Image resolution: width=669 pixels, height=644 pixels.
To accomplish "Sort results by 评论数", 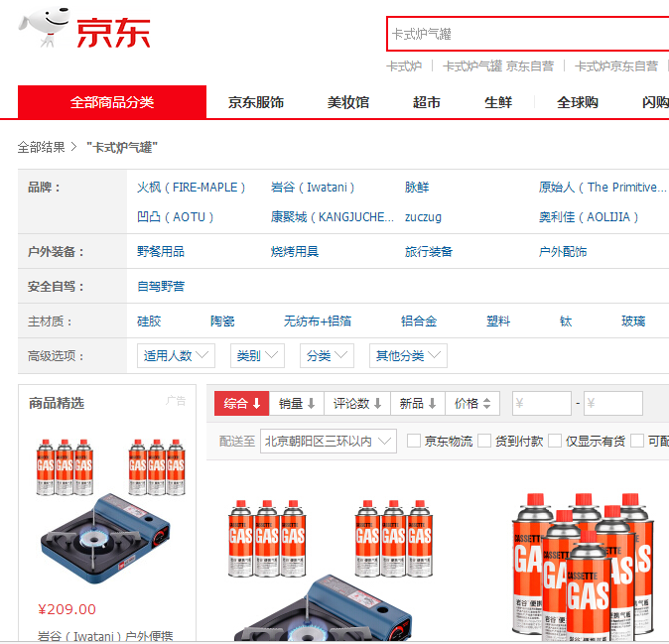I will [x=357, y=403].
